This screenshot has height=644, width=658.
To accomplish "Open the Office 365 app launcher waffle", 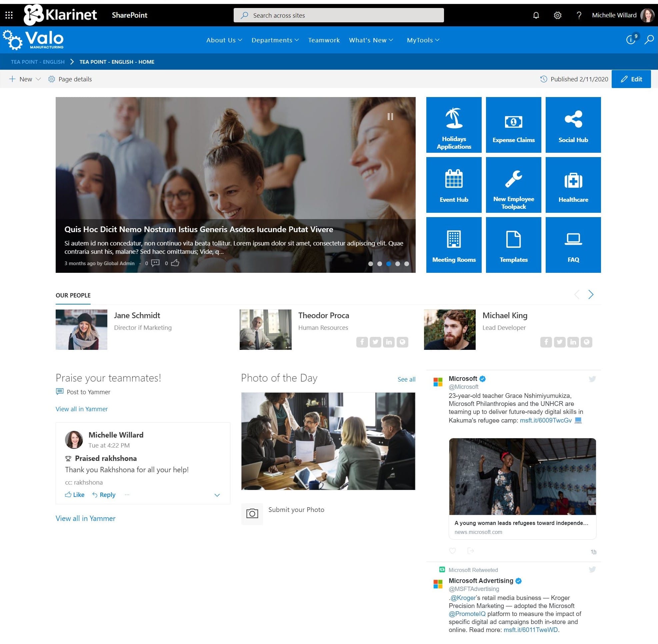I will (9, 15).
